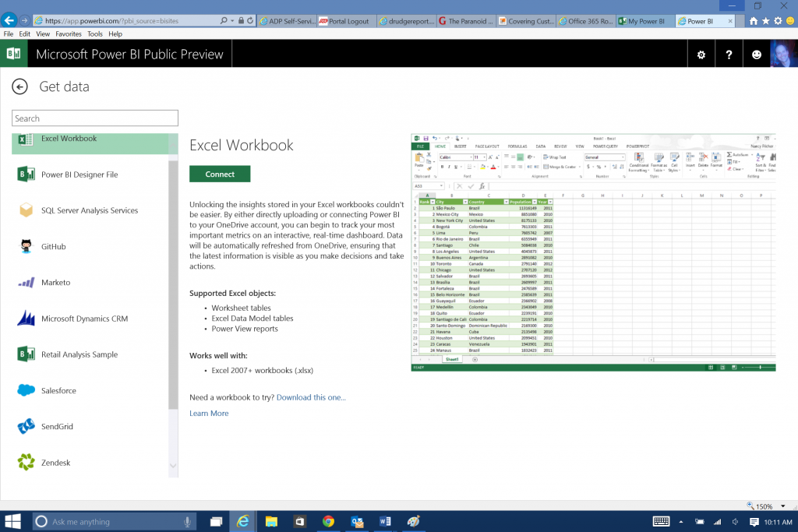
Task: Select the Marketo data source
Action: pos(55,283)
